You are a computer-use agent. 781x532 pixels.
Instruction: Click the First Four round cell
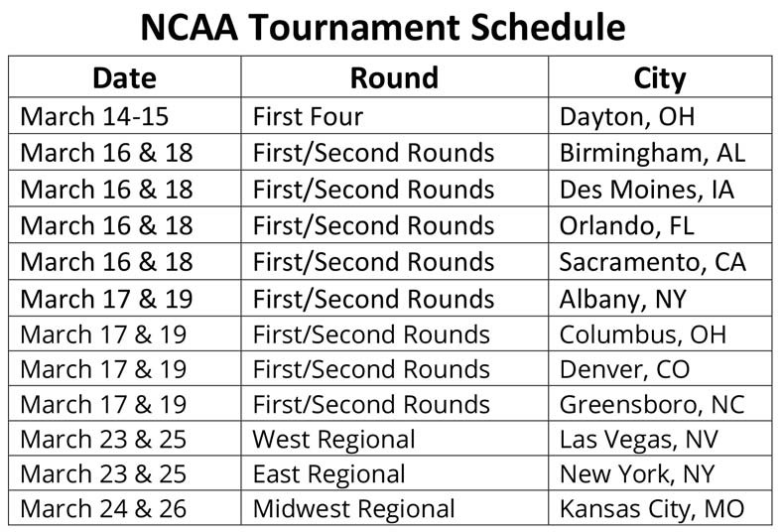coord(395,115)
